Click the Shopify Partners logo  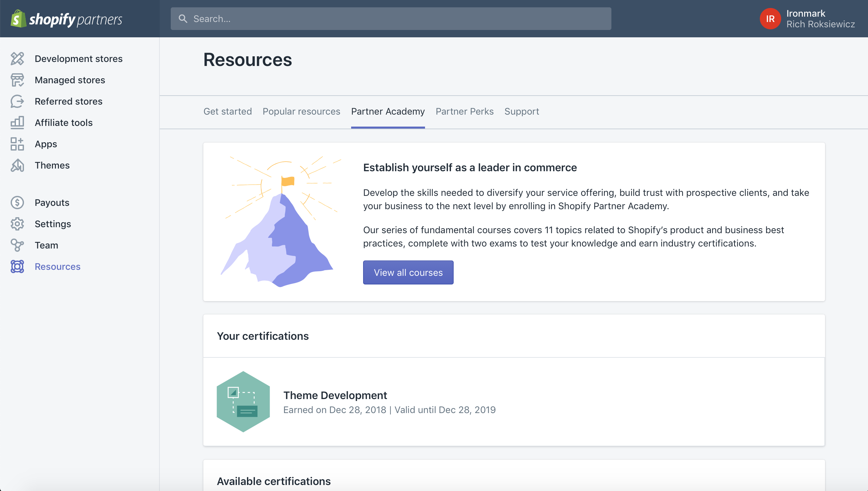(x=66, y=19)
